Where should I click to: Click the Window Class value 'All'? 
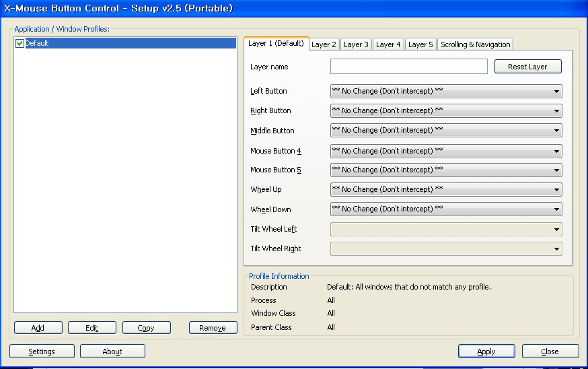tap(331, 313)
